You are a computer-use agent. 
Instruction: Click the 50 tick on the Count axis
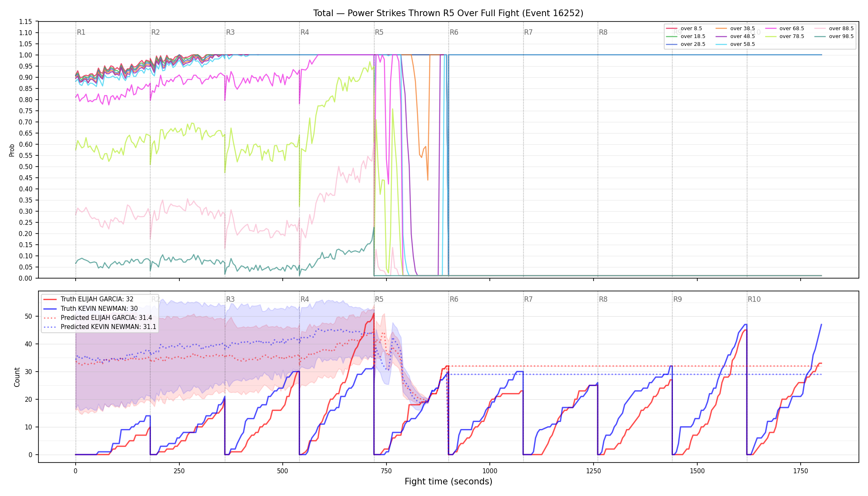click(29, 316)
